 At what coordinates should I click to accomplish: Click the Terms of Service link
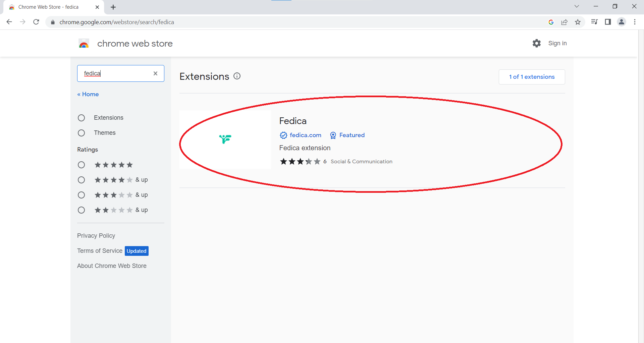(99, 250)
